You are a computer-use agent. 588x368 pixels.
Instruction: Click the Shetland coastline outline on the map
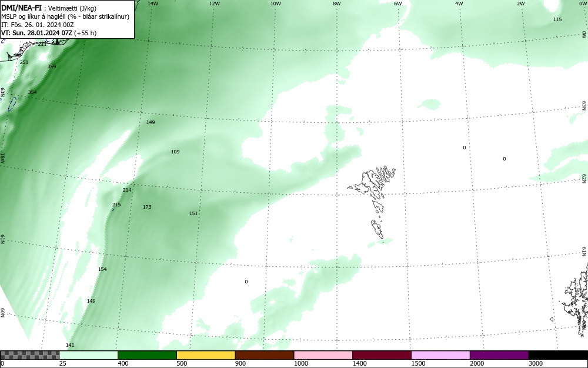click(x=576, y=300)
